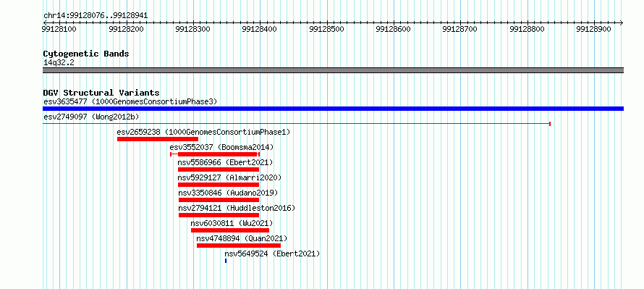Click the nsv5586966 red variant bar

219,169
